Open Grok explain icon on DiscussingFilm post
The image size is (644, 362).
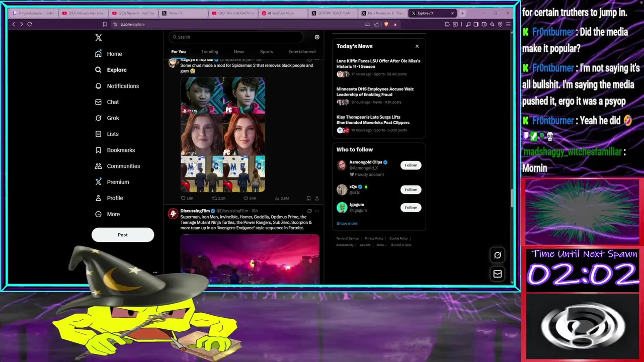pyautogui.click(x=309, y=211)
